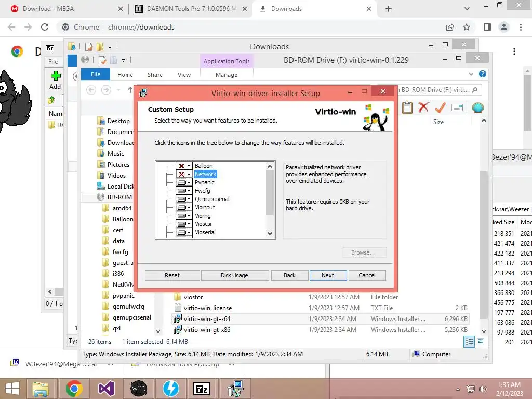Screen dimensions: 532x399
Task: Open Qemupciserial feature install dropdown
Action: 184,199
